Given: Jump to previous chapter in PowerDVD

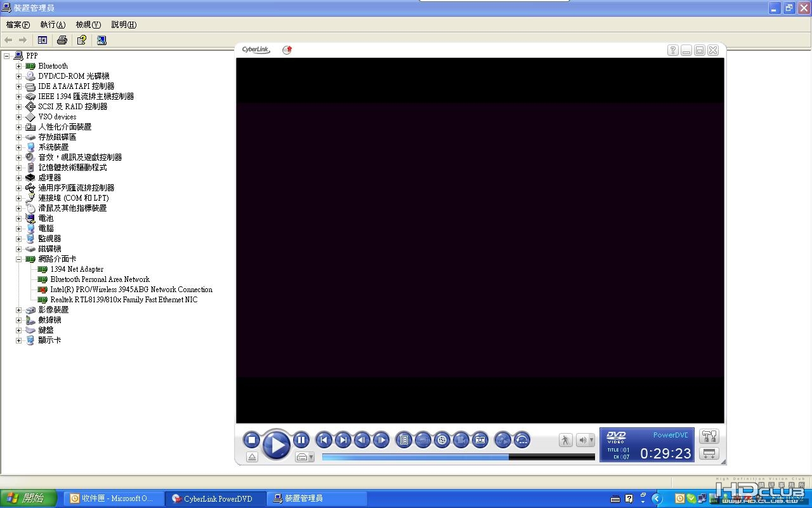Looking at the screenshot, I should point(324,439).
